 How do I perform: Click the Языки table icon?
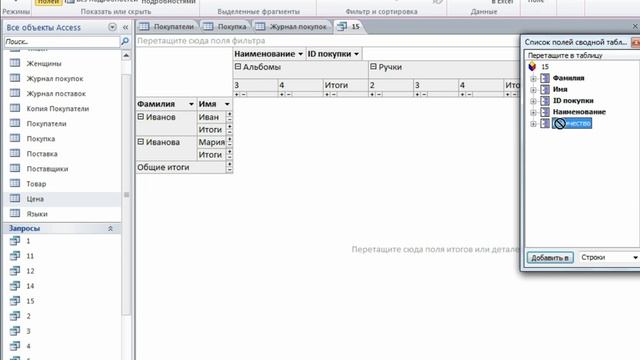15,214
